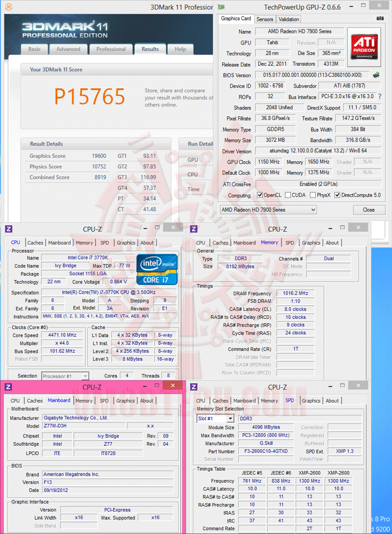Open Graphics tab in the CPU-Z CPU-tab window
Image resolution: width=392 pixels, height=534 pixels.
126,243
